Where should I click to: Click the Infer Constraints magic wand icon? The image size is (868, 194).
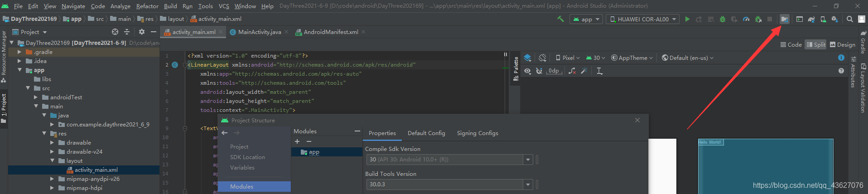[x=584, y=71]
